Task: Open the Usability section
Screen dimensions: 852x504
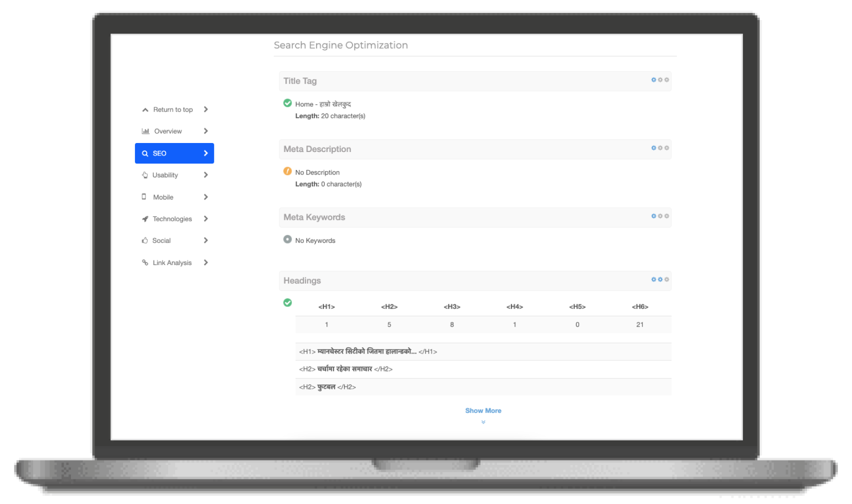Action: 174,175
